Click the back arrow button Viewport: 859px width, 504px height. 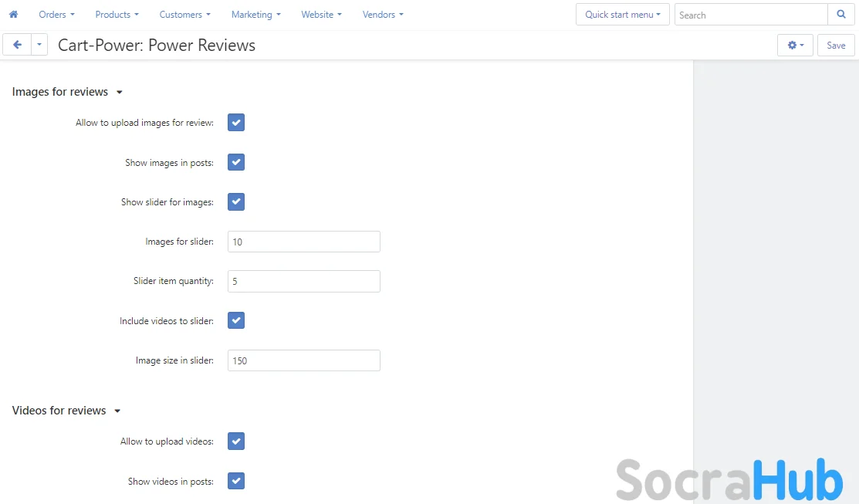(17, 45)
